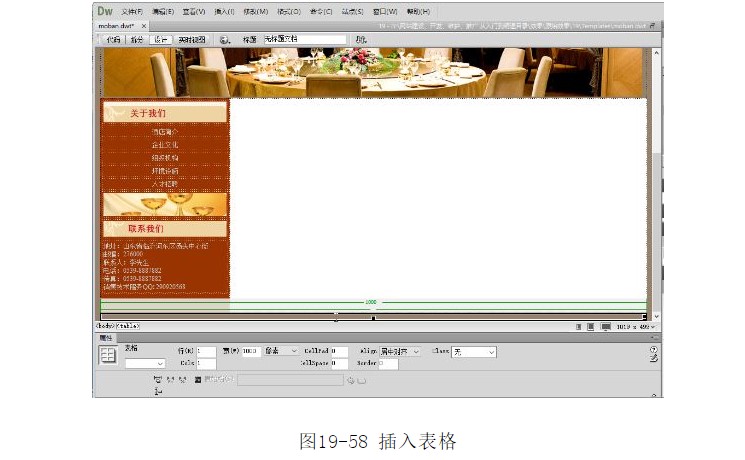The image size is (745, 460).
Task: Switch to the moban.dwt document tab
Action: pos(117,27)
